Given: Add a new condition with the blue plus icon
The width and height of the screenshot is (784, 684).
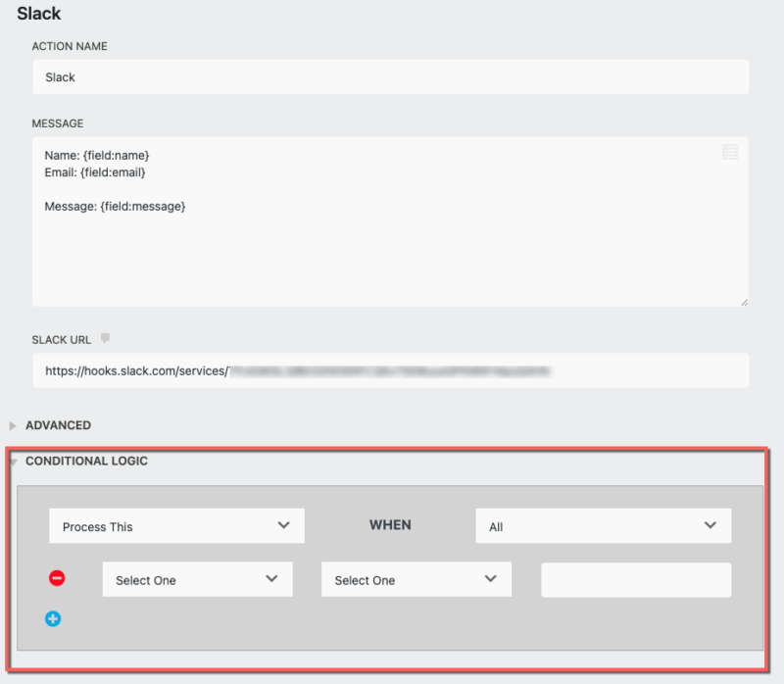Looking at the screenshot, I should pyautogui.click(x=54, y=618).
